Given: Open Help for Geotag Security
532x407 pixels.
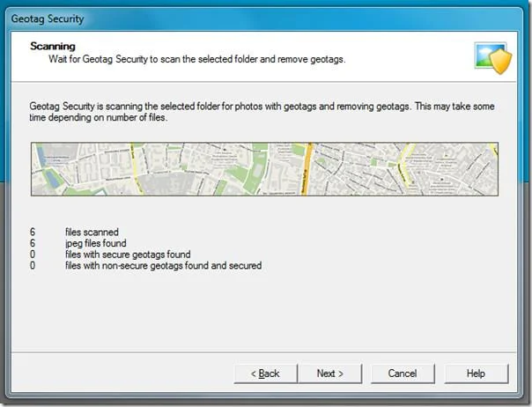Looking at the screenshot, I should click(476, 374).
